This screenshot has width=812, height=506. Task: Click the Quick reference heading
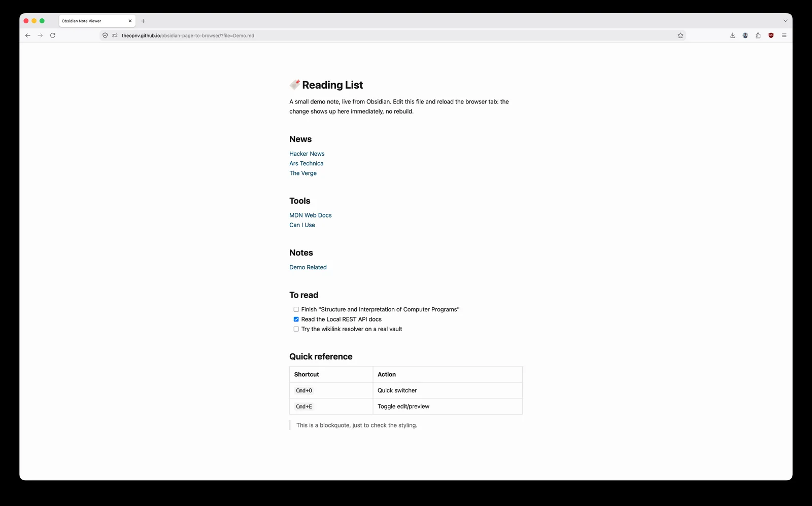(321, 356)
